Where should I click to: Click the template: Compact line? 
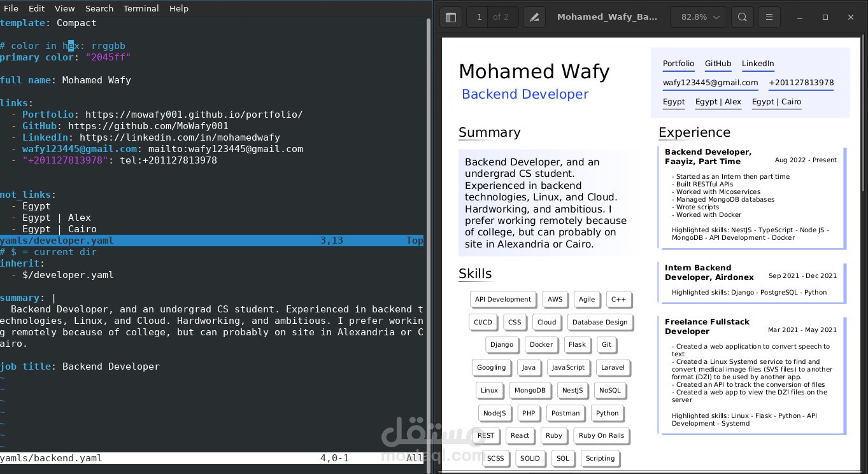pos(48,23)
